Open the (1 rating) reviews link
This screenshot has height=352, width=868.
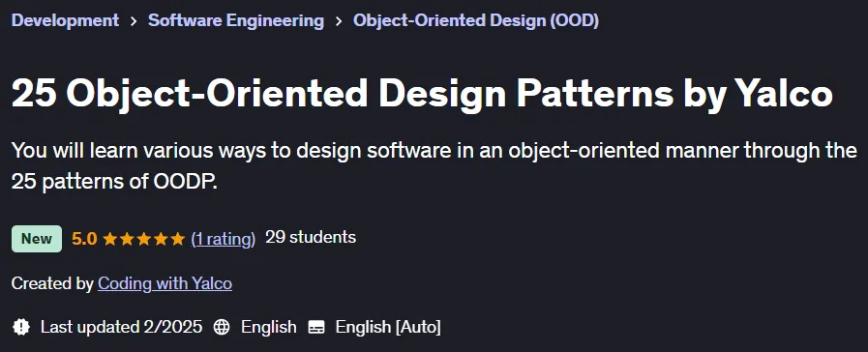tap(224, 239)
